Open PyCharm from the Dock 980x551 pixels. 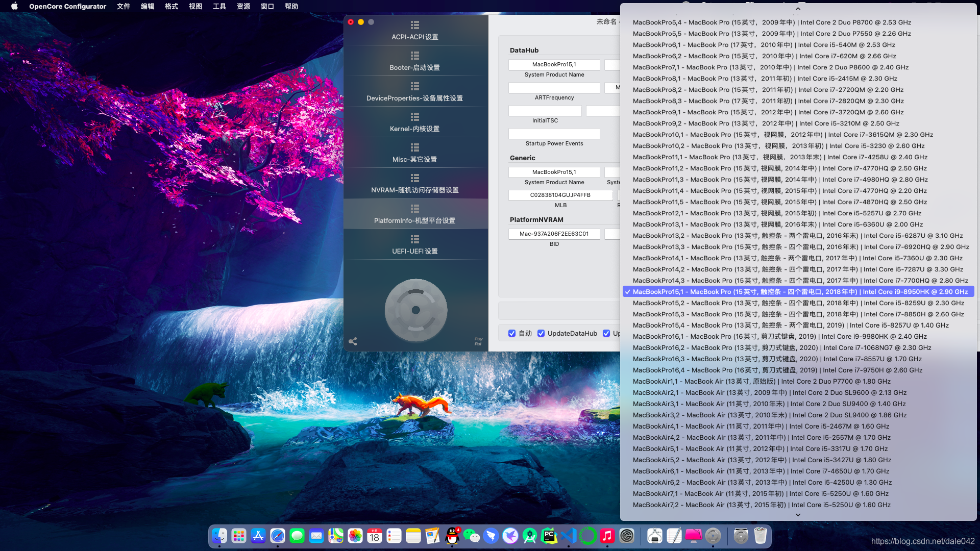pos(549,536)
